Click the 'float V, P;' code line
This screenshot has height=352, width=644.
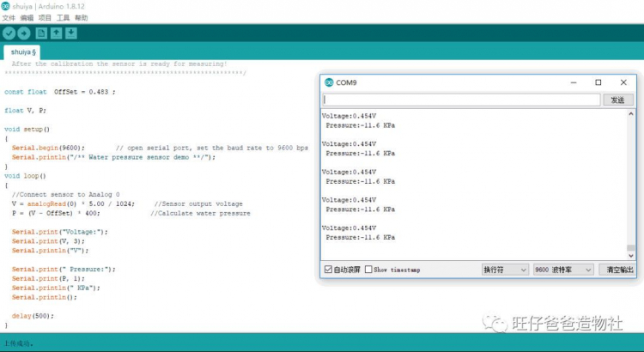pyautogui.click(x=25, y=111)
